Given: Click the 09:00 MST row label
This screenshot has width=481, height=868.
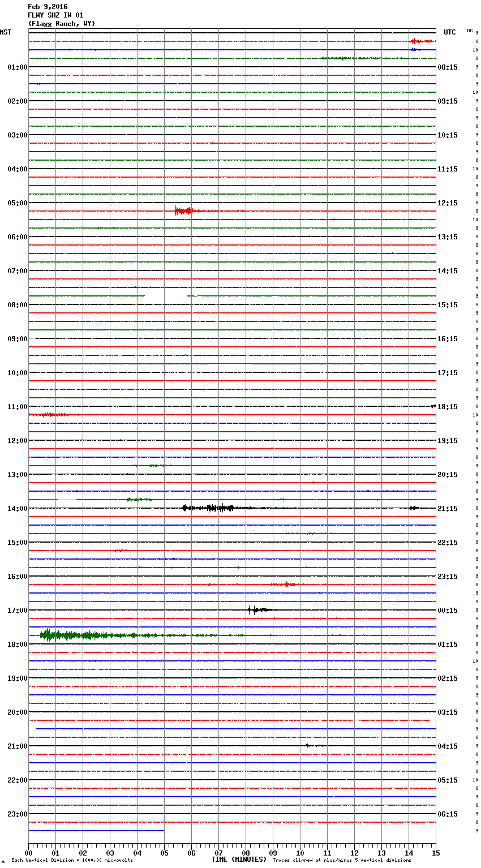Looking at the screenshot, I should tap(18, 339).
